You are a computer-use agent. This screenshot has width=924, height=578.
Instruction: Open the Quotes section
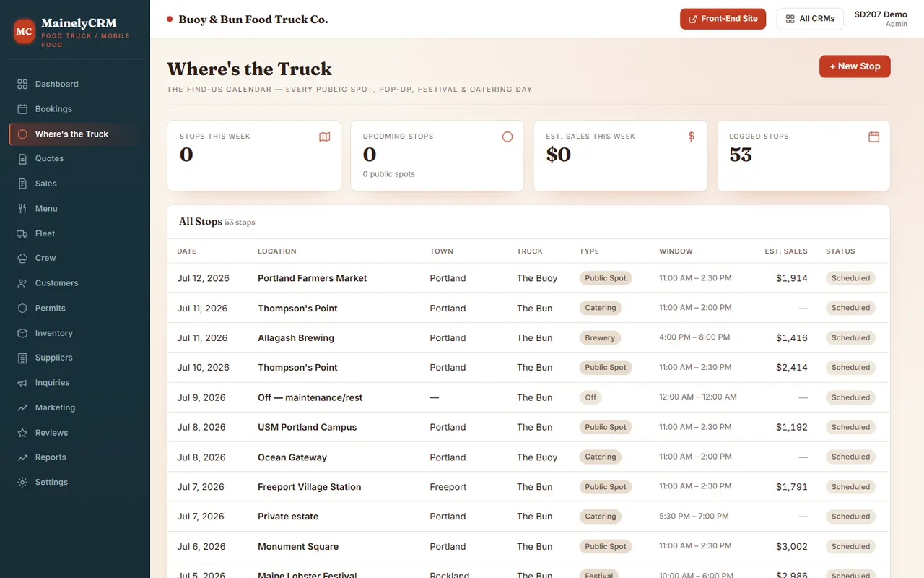pyautogui.click(x=75, y=159)
